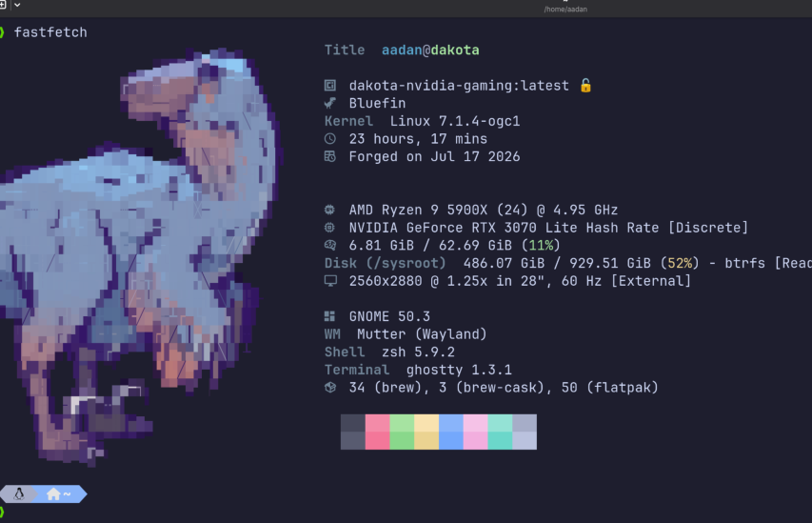This screenshot has height=523, width=812.
Task: Click the yellow color swatch
Action: pyautogui.click(x=426, y=432)
